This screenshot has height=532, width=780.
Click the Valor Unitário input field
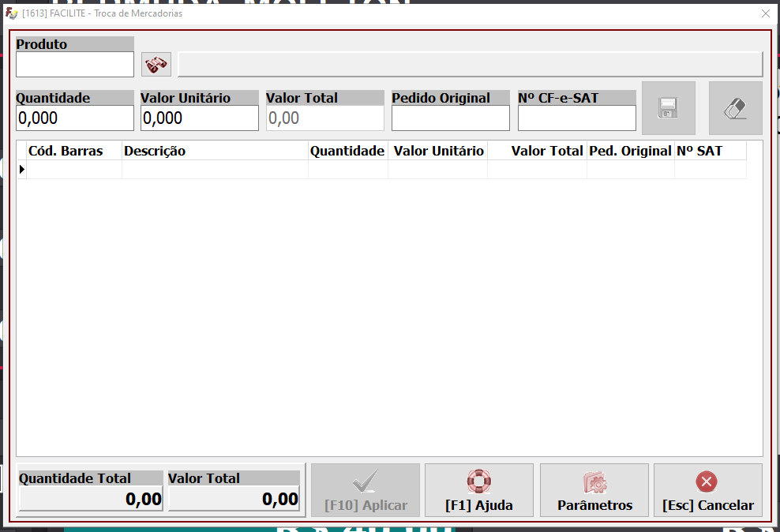200,118
